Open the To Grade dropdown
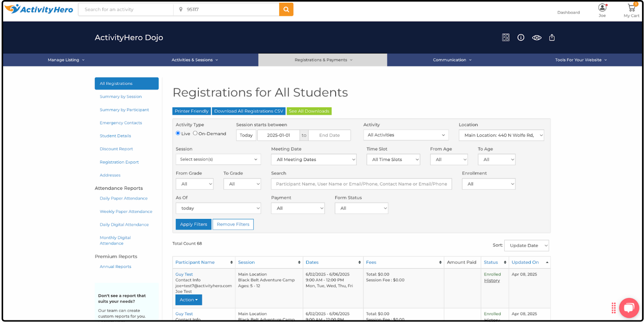 pos(242,184)
